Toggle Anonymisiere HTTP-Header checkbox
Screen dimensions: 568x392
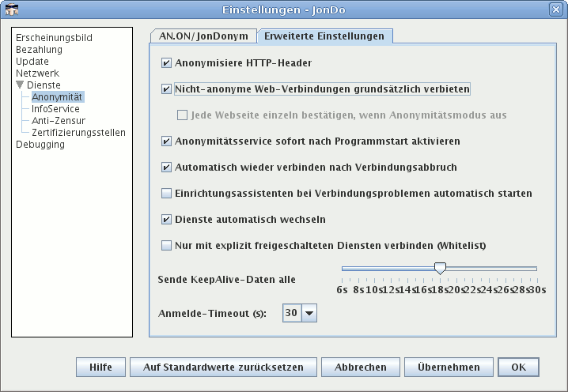point(166,63)
